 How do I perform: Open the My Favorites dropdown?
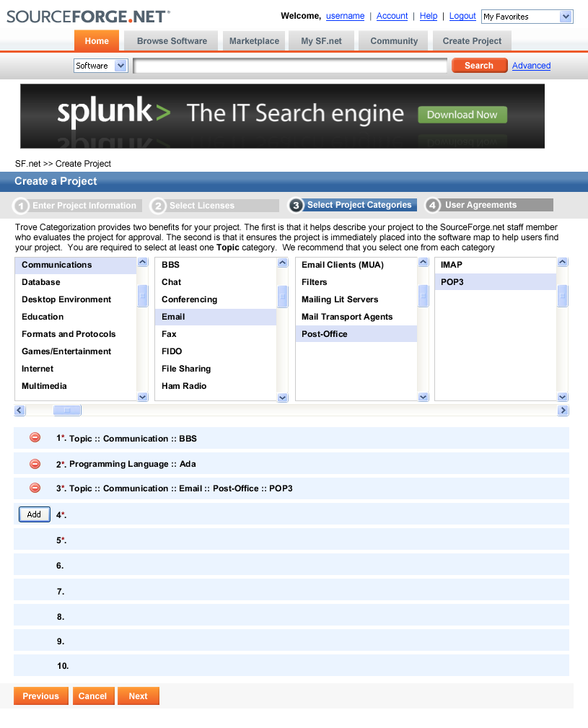pos(527,17)
